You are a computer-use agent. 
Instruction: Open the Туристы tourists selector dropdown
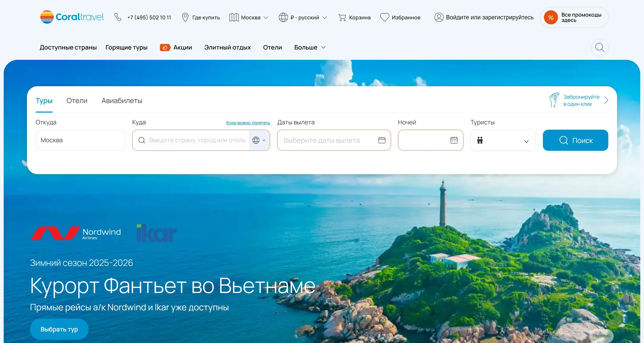503,140
